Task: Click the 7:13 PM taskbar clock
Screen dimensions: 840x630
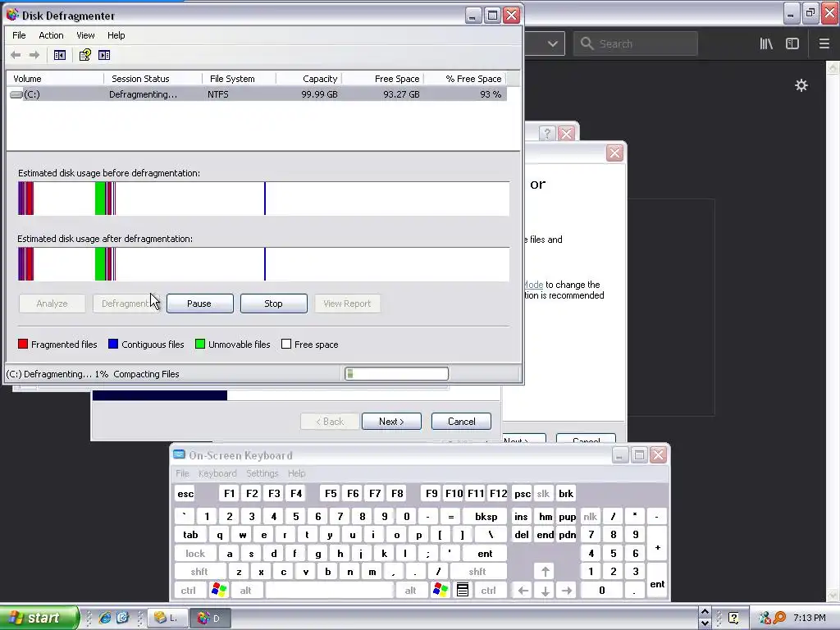Action: point(809,618)
